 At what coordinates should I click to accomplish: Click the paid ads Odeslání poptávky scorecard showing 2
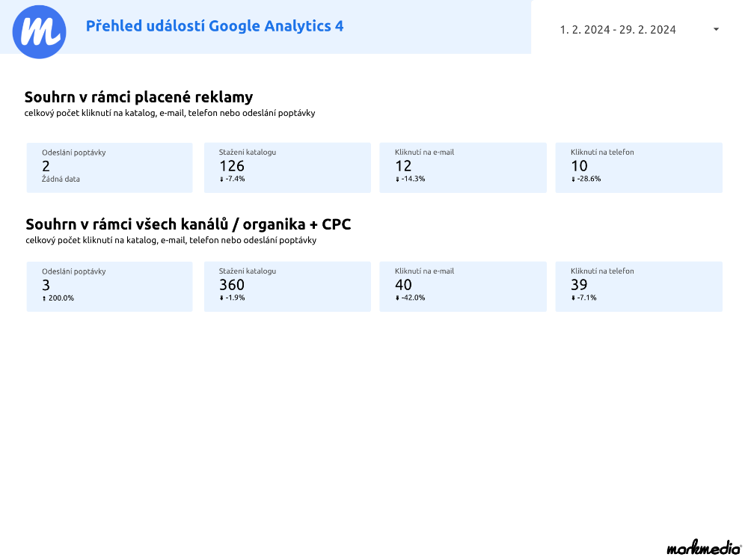coord(110,168)
